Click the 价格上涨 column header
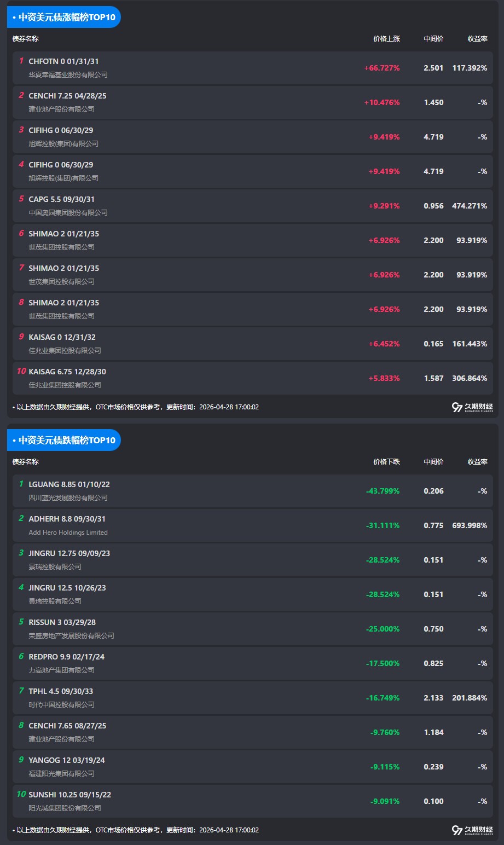504x845 pixels. [x=386, y=39]
